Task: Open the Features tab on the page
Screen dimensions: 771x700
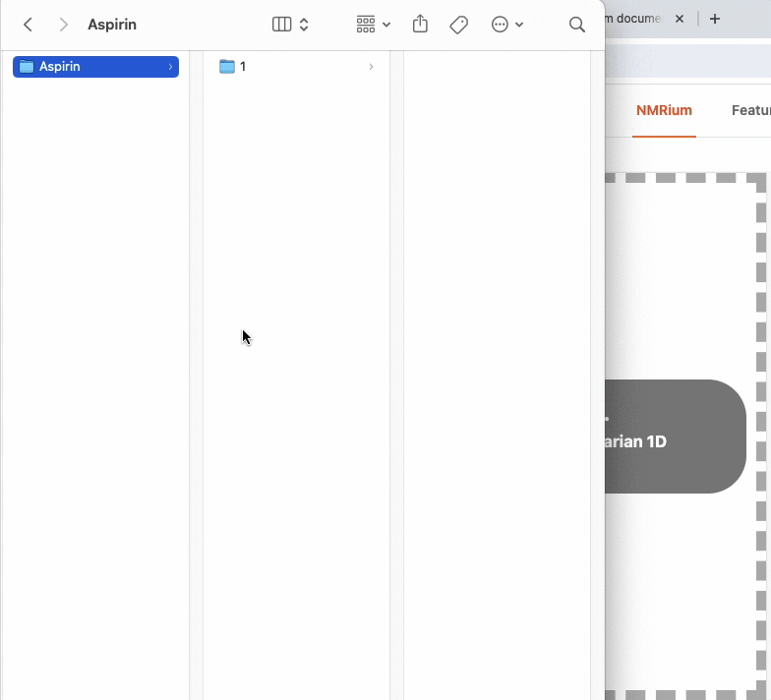Action: pos(751,110)
